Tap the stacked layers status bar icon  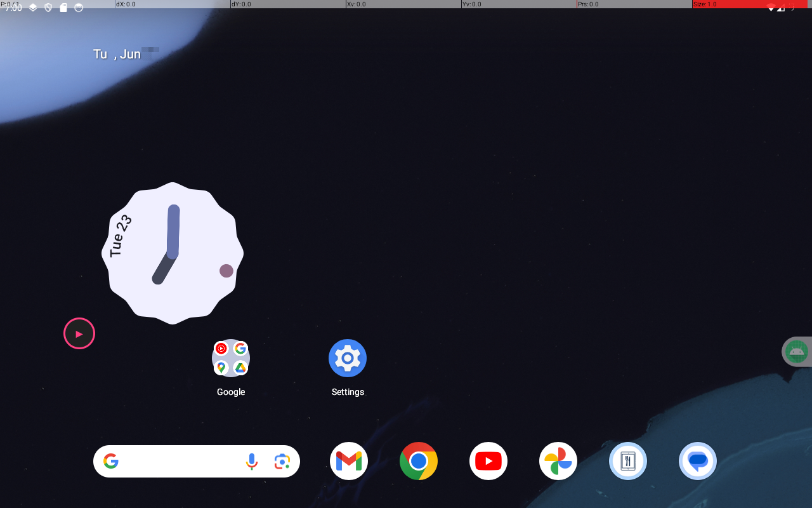pos(33,8)
